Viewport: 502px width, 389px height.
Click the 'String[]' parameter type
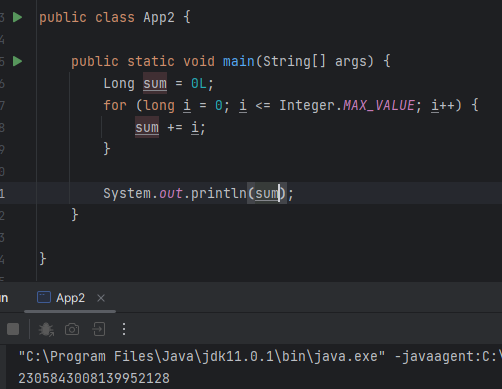[x=294, y=61]
